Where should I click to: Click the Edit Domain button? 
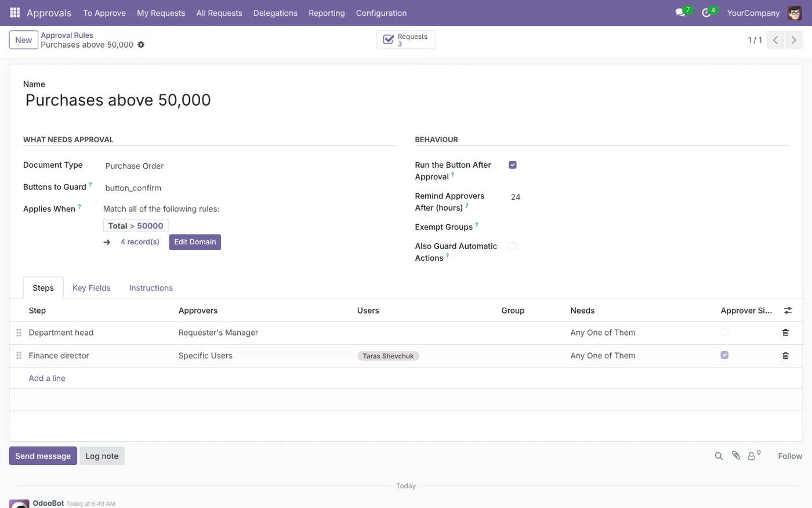point(195,242)
